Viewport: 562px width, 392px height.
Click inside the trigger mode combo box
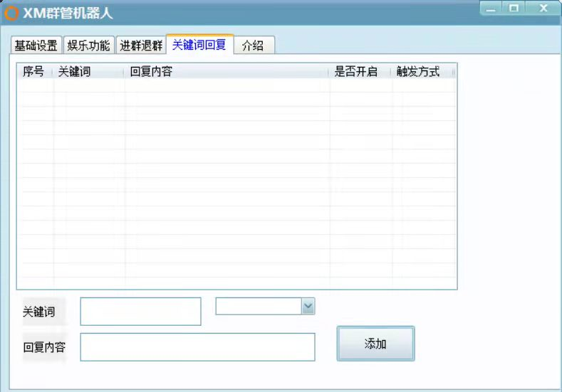[x=259, y=307]
